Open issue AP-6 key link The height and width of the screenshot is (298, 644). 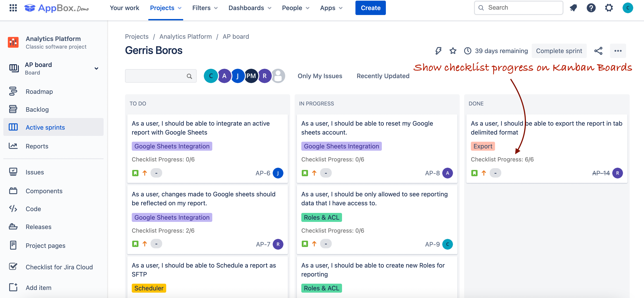click(263, 173)
